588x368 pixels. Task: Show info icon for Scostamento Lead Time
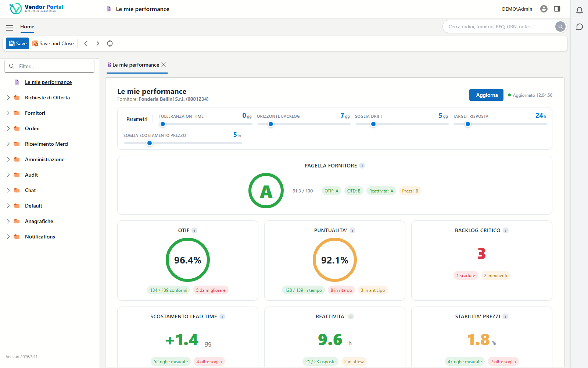pos(222,316)
